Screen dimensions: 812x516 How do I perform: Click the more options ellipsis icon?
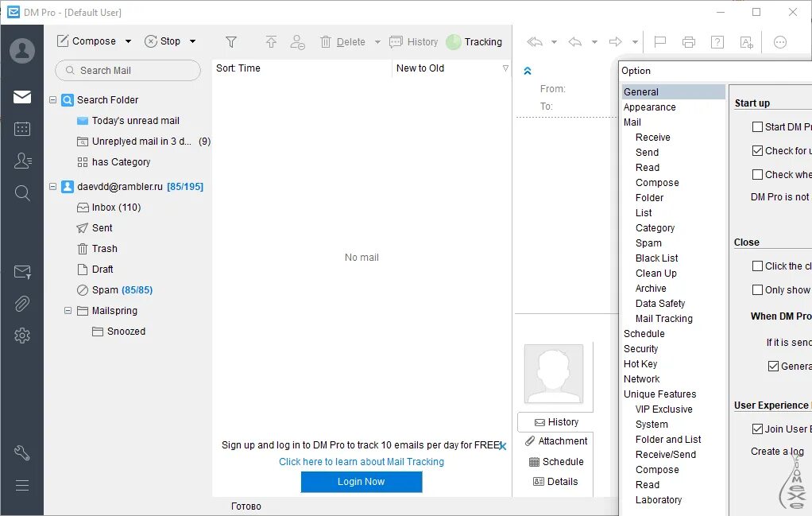point(780,42)
